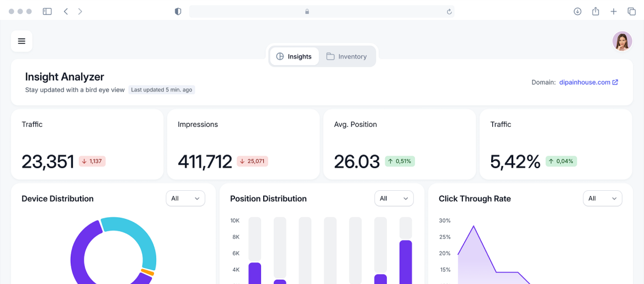Reload the page in address bar

pos(449,12)
